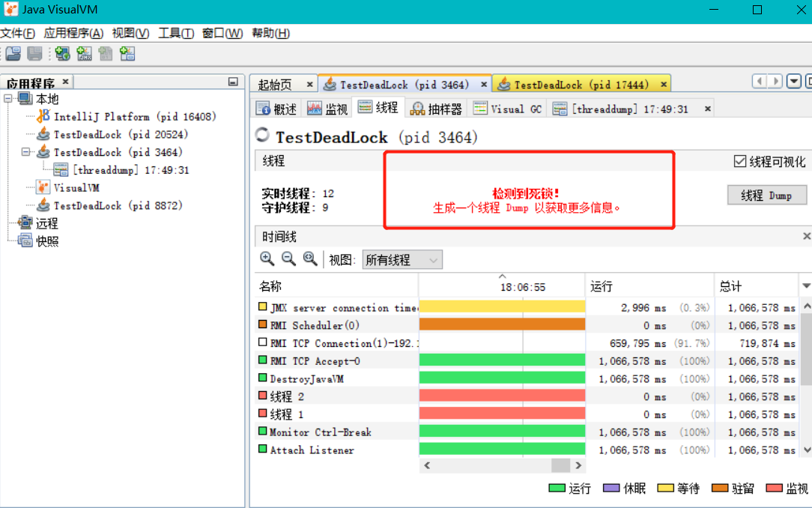Viewport: 812px width, 508px height.
Task: Toggle the 线程可视化 checkbox
Action: [x=740, y=162]
